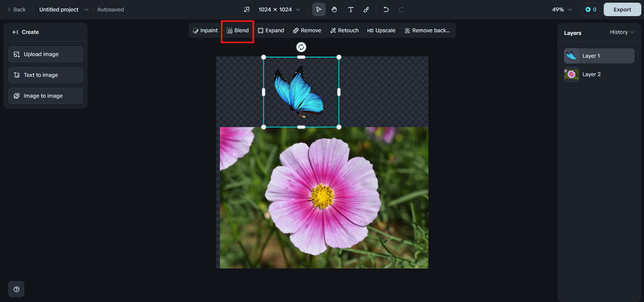Click the Layer 1 butterfly thumbnail
This screenshot has width=644, height=302.
572,56
